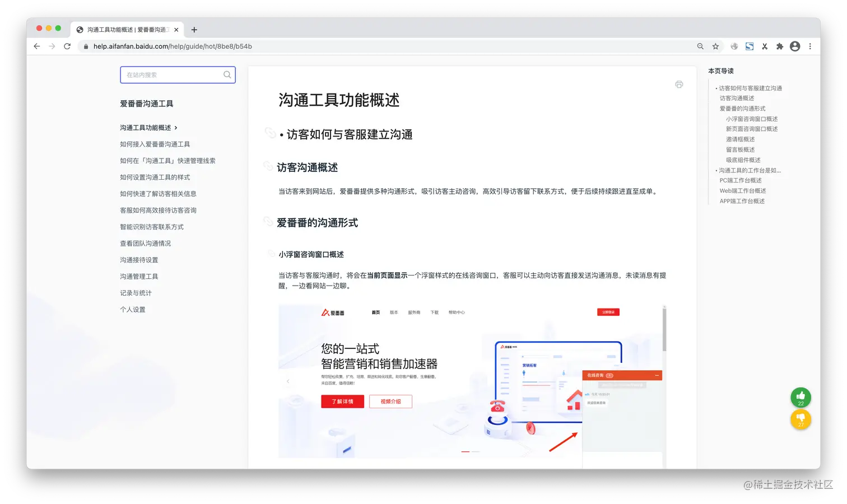
Task: Reload the page with refresh icon
Action: point(67,46)
